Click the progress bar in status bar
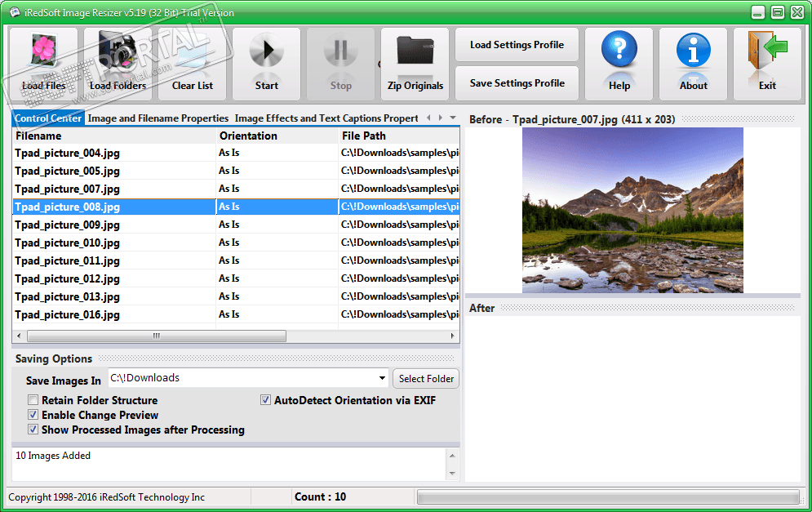 (609, 497)
